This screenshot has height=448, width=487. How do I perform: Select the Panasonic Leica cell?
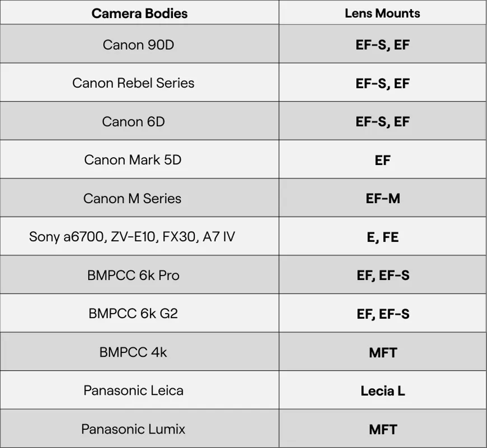tap(133, 391)
